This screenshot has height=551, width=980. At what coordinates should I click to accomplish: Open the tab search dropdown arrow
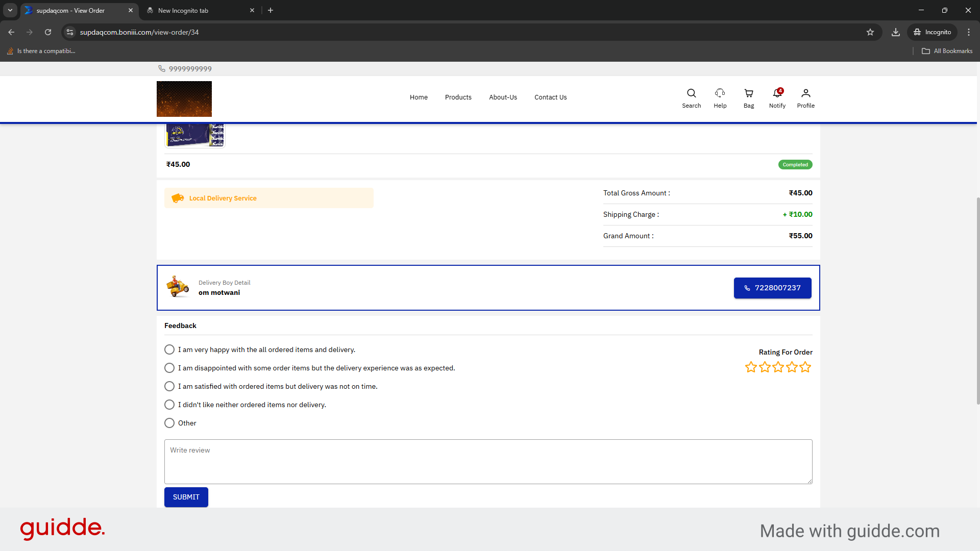[x=10, y=10]
